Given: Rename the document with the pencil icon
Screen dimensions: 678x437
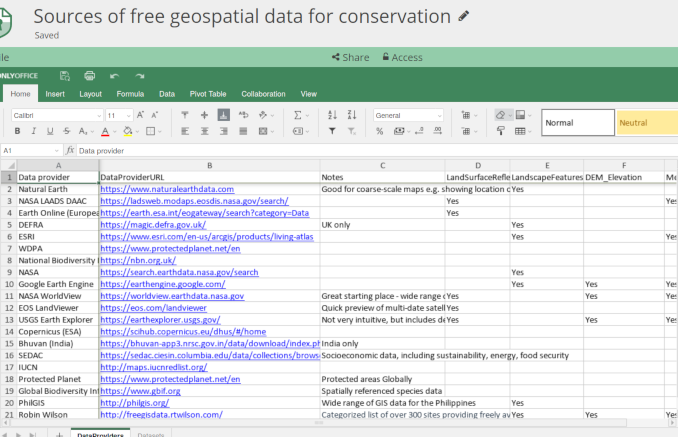Looking at the screenshot, I should point(464,16).
